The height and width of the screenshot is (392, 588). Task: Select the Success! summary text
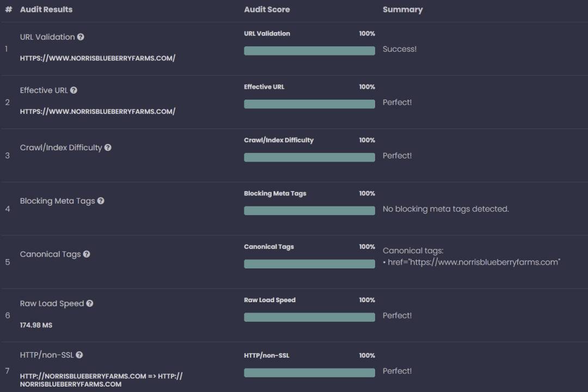coord(400,48)
